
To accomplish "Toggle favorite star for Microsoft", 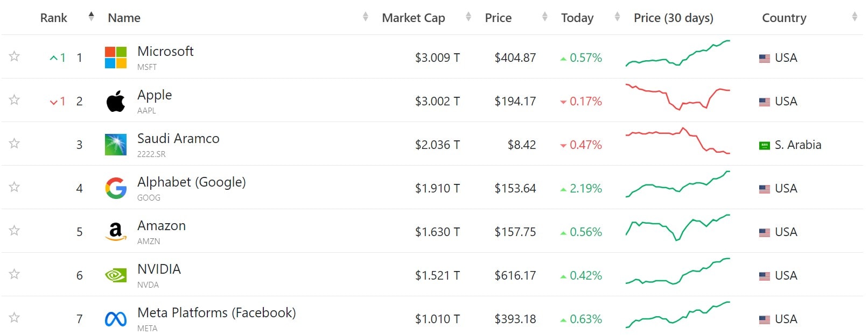I will 15,56.
